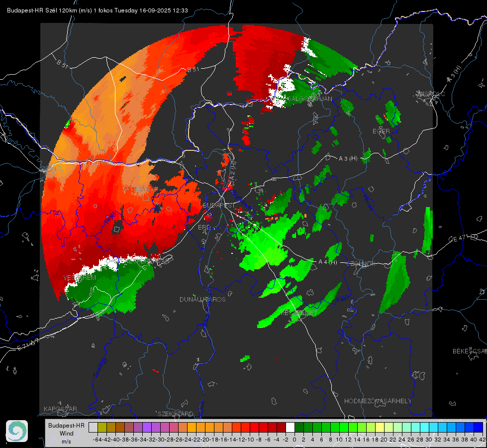The width and height of the screenshot is (487, 448).
Task: Select the A 2 (H) road label
Action: pyautogui.click(x=232, y=171)
